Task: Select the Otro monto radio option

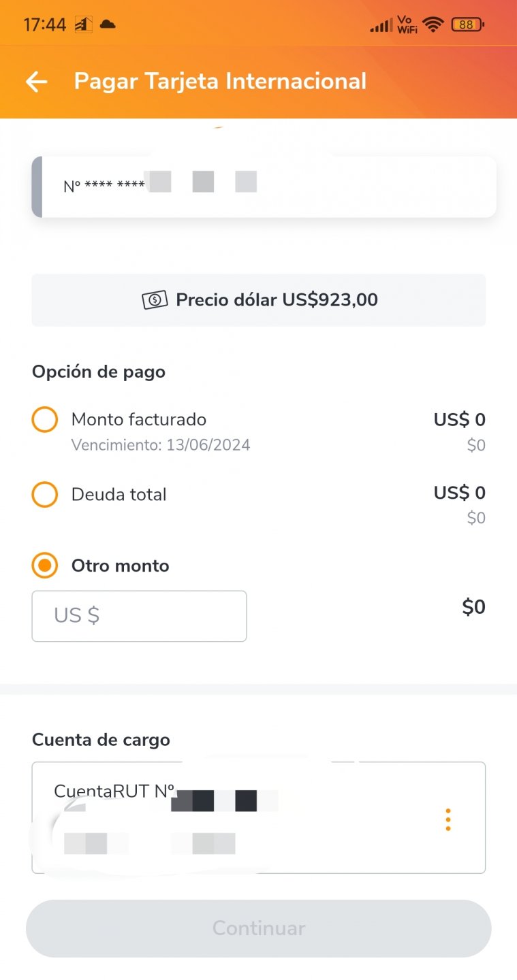Action: 45,566
